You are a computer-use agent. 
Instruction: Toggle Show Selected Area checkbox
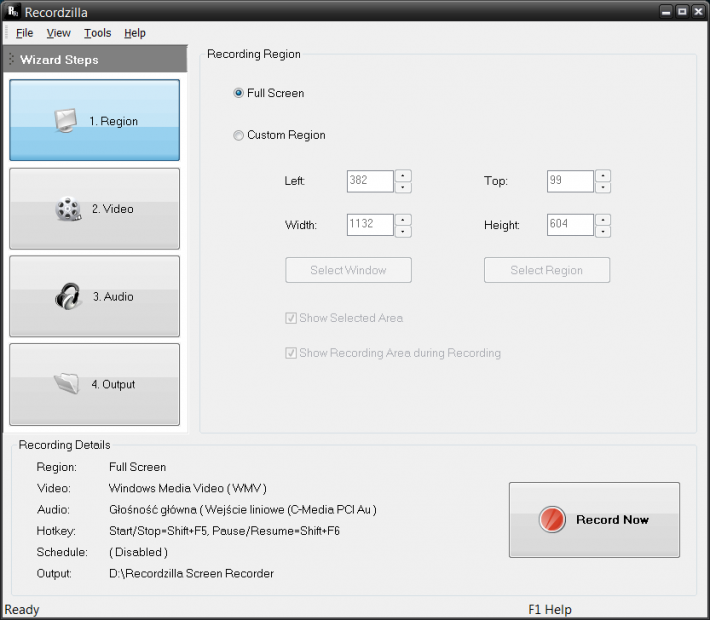[x=291, y=318]
